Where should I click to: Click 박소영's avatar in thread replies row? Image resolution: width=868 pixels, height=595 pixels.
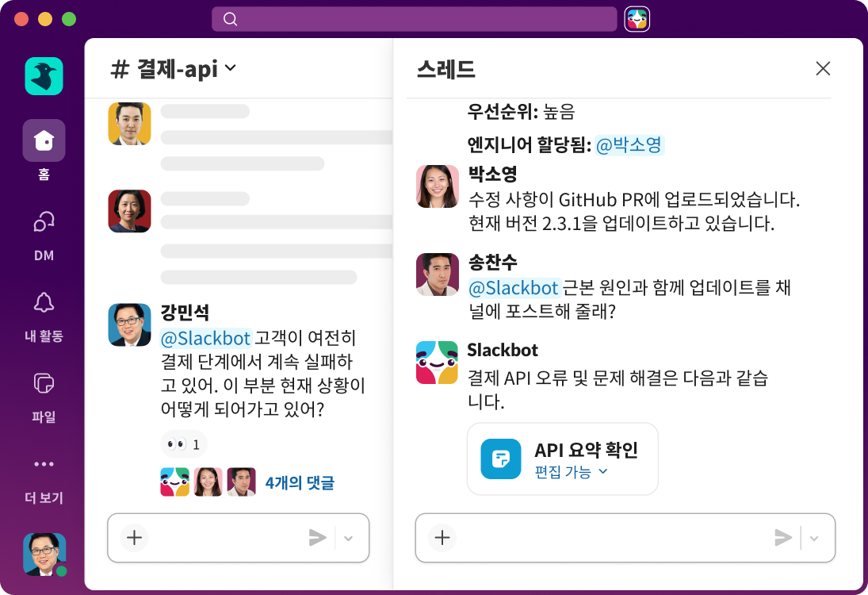pos(208,482)
